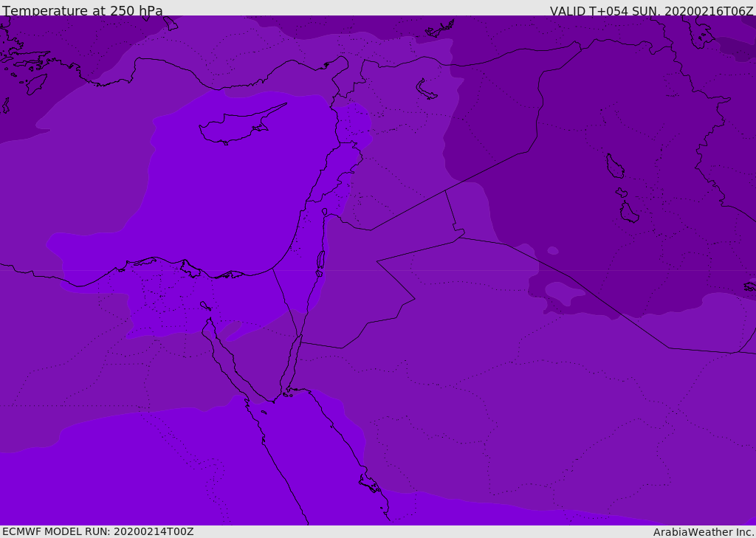Click the small isolated light patch in Iraq
The width and height of the screenshot is (756, 538).
coord(553,251)
